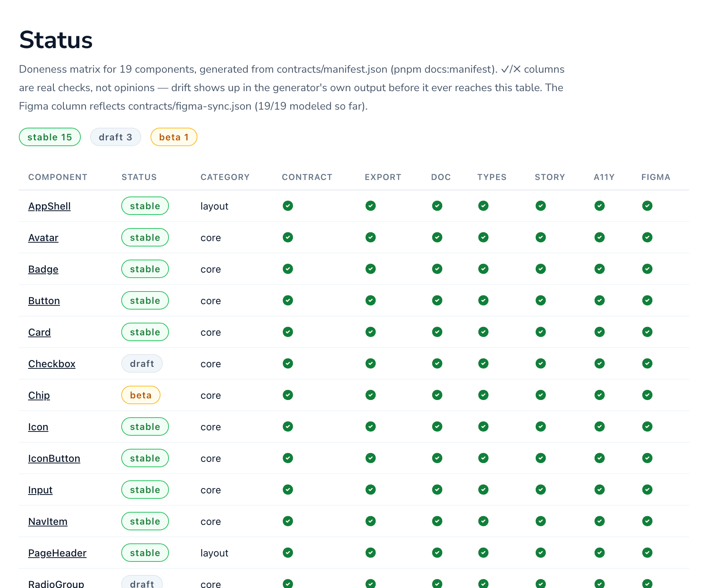
Task: Click IconButton's Export check icon
Action: (x=371, y=458)
